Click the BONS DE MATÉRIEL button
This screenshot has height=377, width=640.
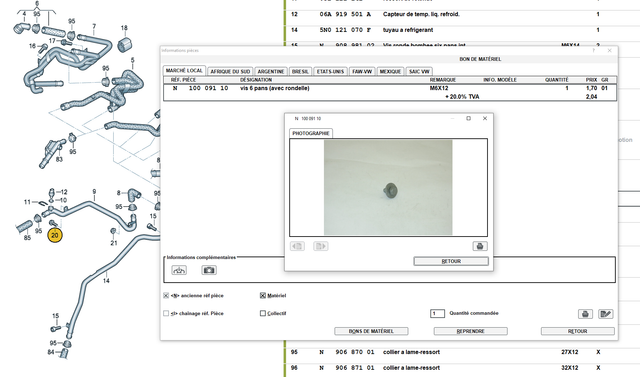(x=371, y=331)
